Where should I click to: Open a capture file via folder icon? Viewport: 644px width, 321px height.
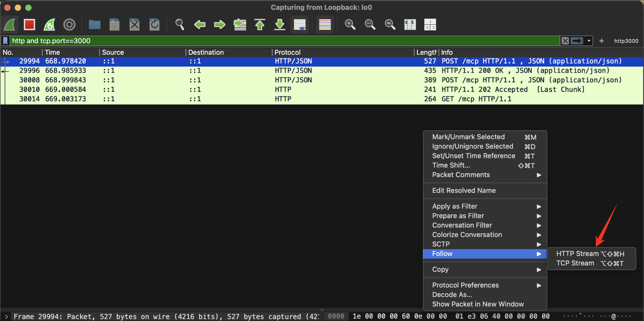[x=95, y=24]
